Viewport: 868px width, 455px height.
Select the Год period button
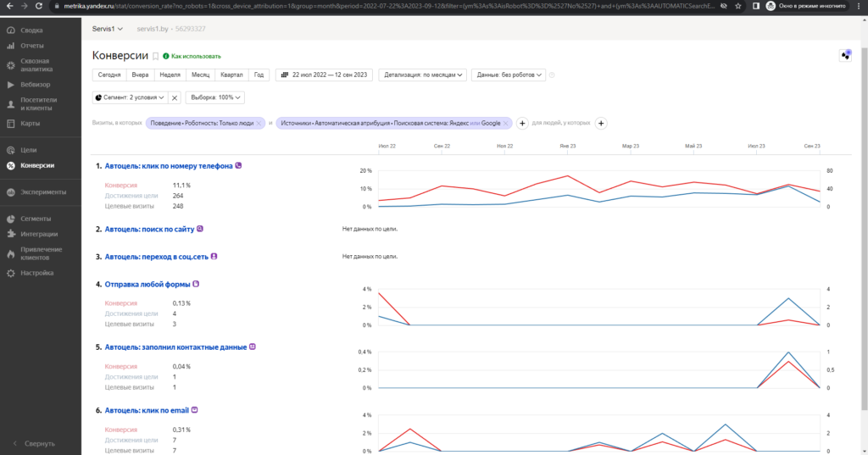tap(259, 75)
